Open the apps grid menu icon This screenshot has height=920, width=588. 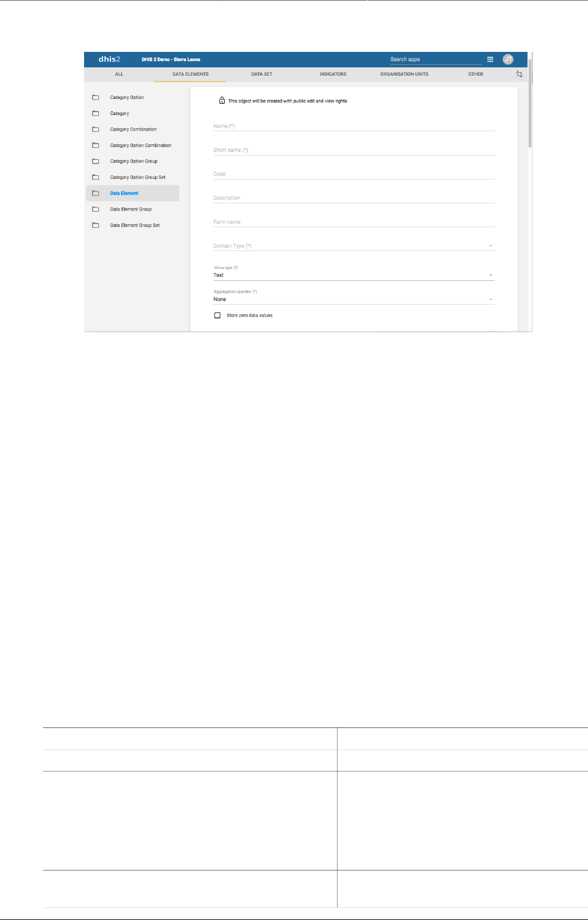pyautogui.click(x=490, y=59)
